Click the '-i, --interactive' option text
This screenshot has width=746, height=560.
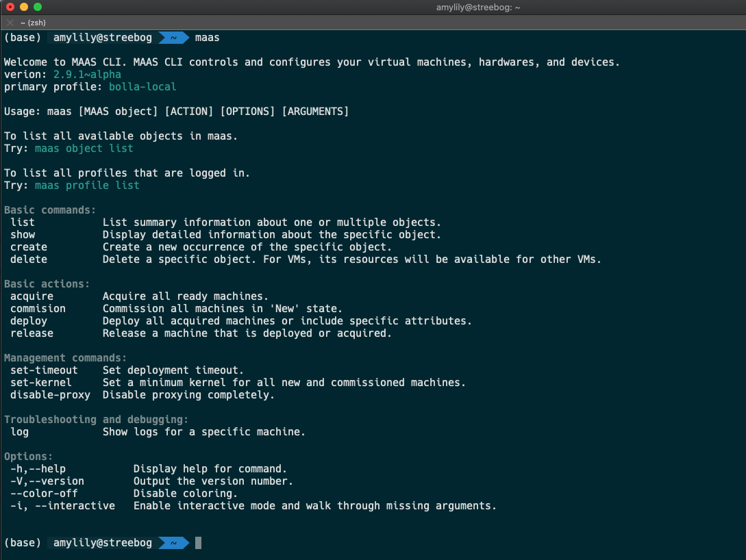coord(62,506)
